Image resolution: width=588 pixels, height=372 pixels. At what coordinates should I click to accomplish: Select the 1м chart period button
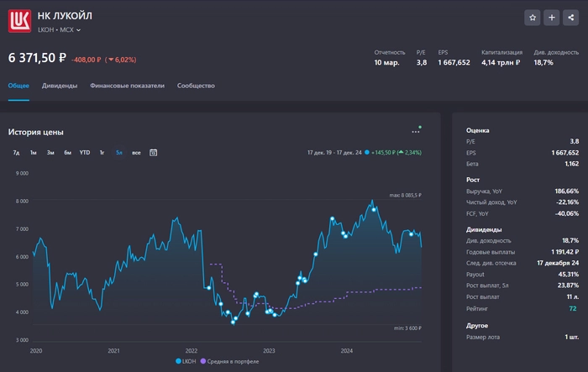tap(33, 153)
